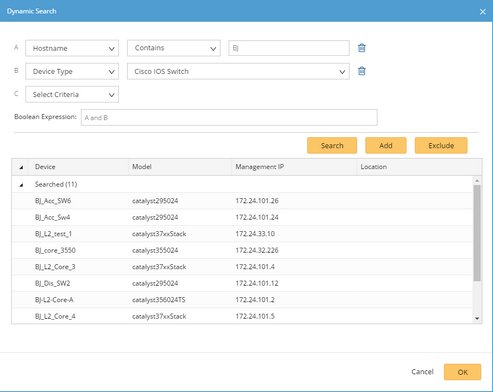Collapse all via header triangle icon
Viewport: 493px width, 392px height.
(x=21, y=167)
